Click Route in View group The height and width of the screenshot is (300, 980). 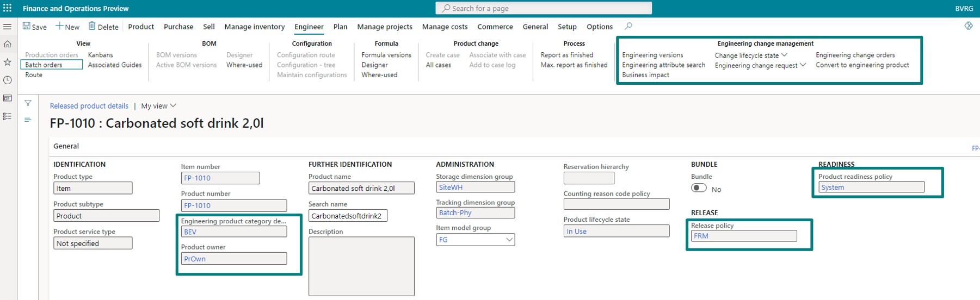(34, 75)
